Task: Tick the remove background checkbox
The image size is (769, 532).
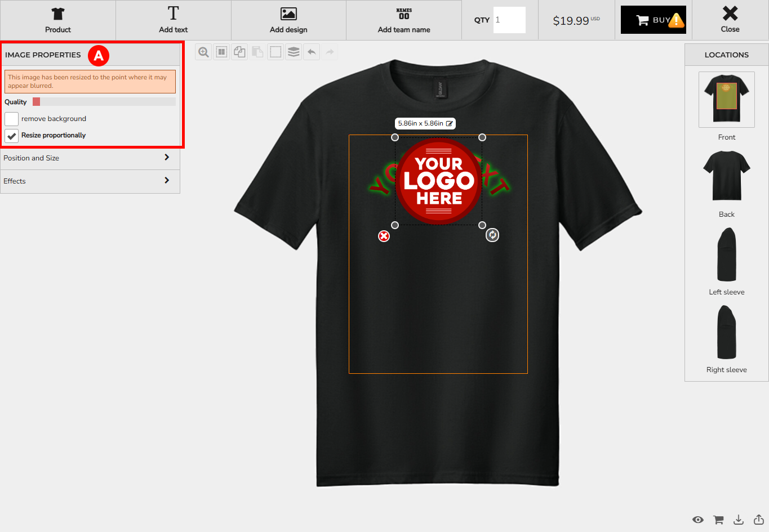Action: (x=12, y=119)
